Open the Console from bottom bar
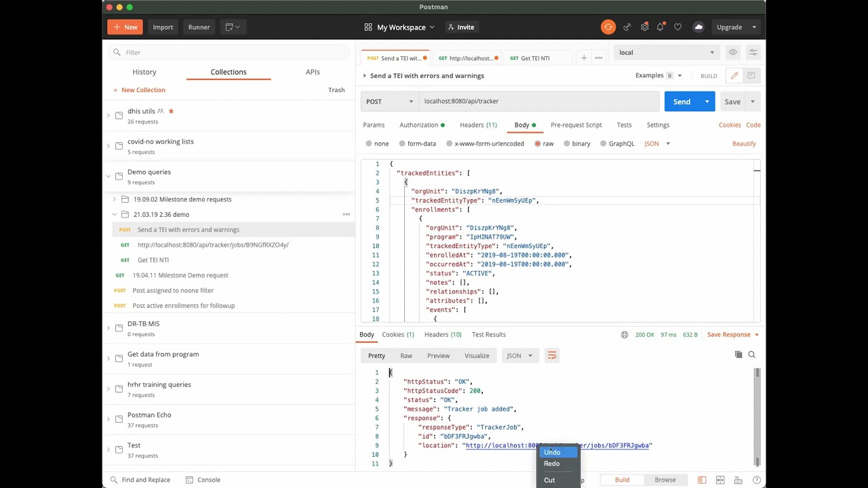Image resolution: width=868 pixels, height=488 pixels. coord(203,480)
